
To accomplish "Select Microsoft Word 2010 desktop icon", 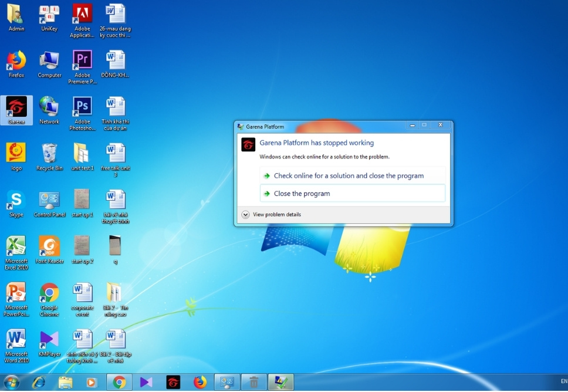I will click(x=16, y=346).
